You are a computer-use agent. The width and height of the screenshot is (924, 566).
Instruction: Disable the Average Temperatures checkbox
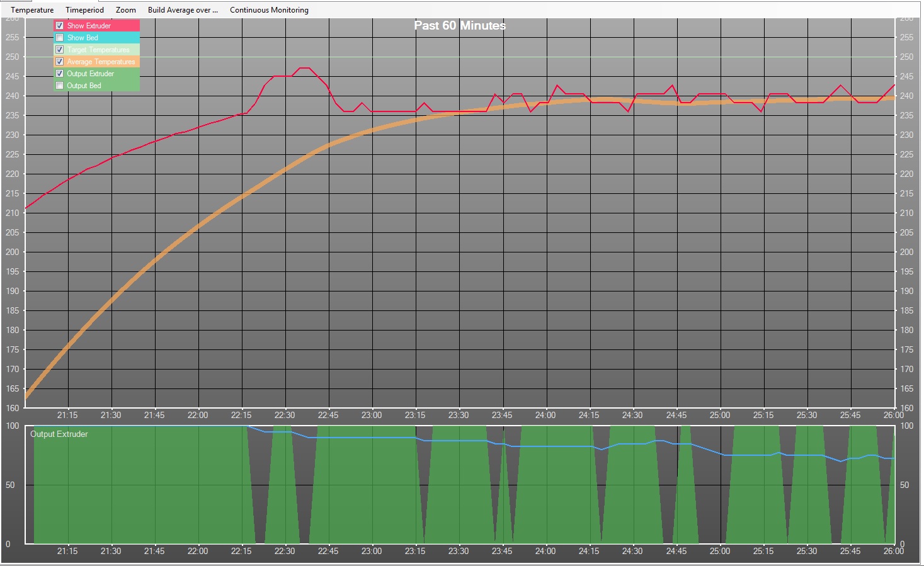pyautogui.click(x=60, y=62)
